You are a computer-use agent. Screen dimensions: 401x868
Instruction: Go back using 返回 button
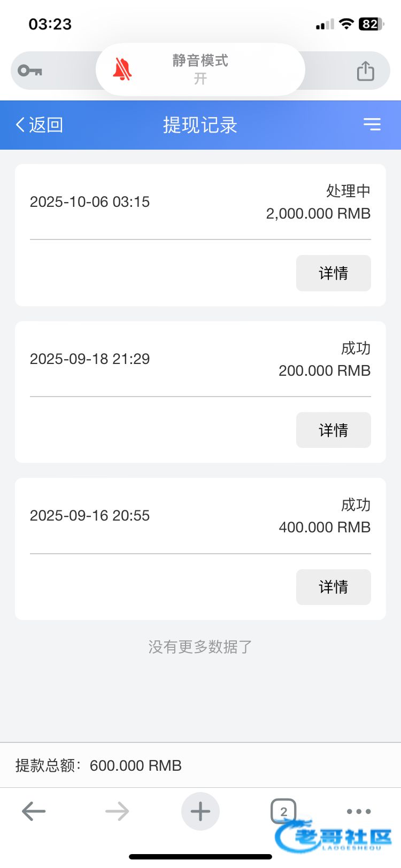click(x=40, y=125)
